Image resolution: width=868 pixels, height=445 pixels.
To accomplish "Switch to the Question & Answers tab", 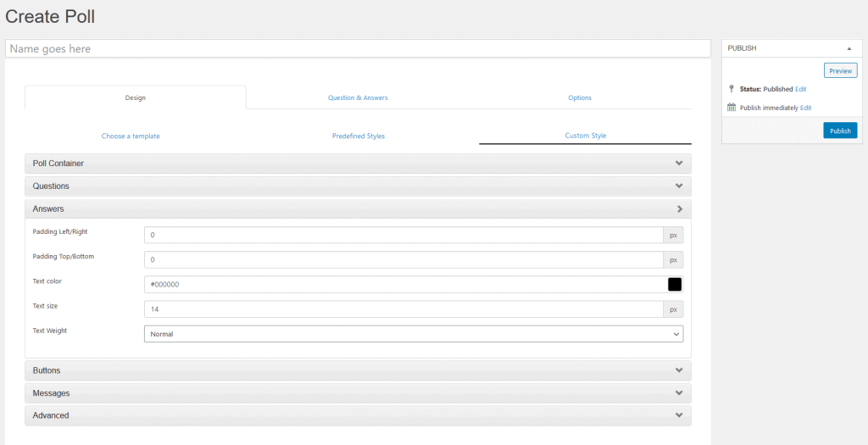I will click(x=358, y=97).
